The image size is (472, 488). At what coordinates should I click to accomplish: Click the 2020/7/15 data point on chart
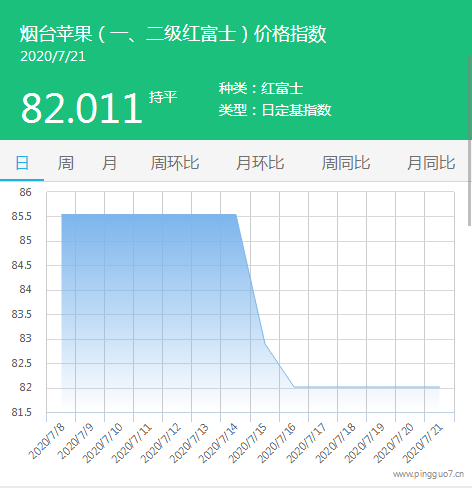(x=265, y=343)
